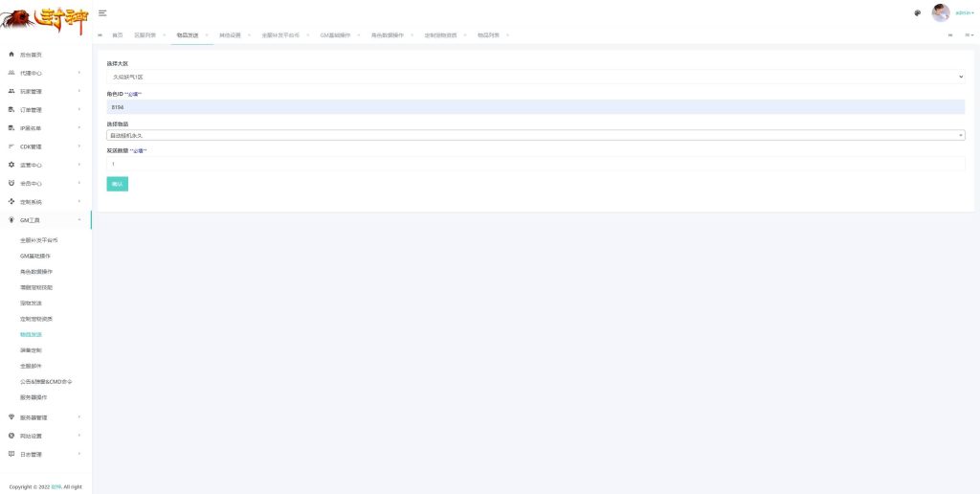The width and height of the screenshot is (980, 494).
Task: Click the admin user avatar
Action: 940,12
